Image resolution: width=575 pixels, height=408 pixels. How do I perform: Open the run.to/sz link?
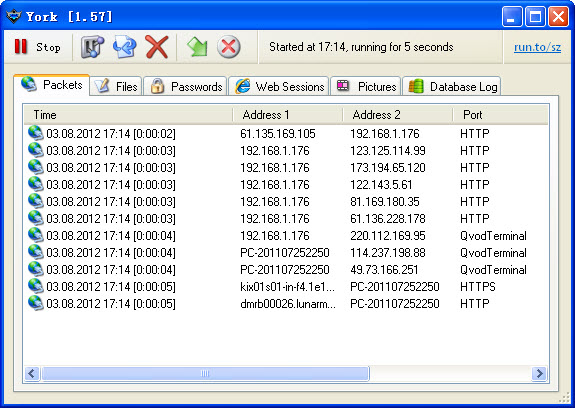point(537,47)
